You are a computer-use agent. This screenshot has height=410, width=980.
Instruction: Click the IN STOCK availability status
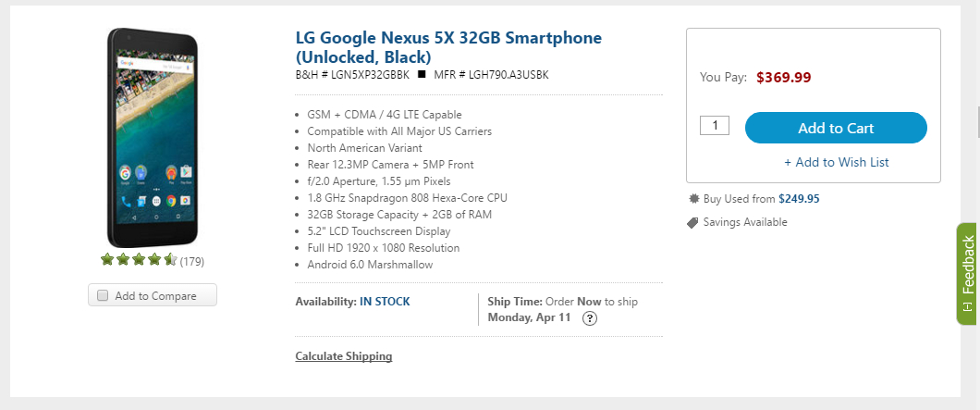[385, 302]
